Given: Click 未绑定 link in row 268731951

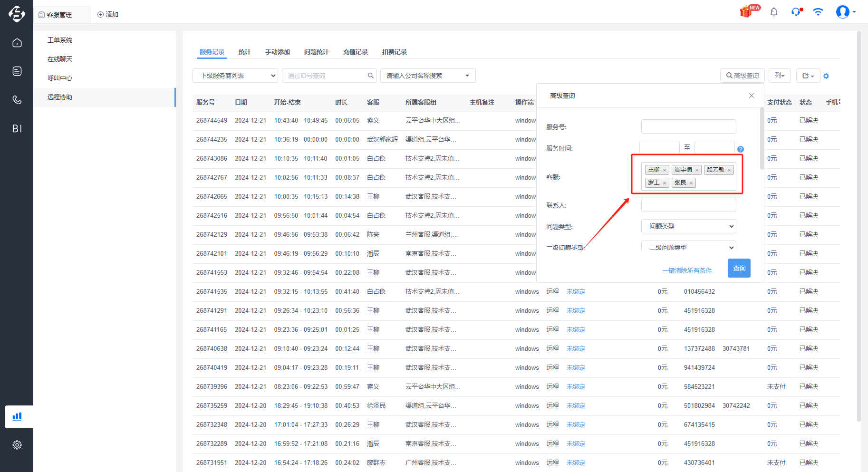Looking at the screenshot, I should [576, 462].
